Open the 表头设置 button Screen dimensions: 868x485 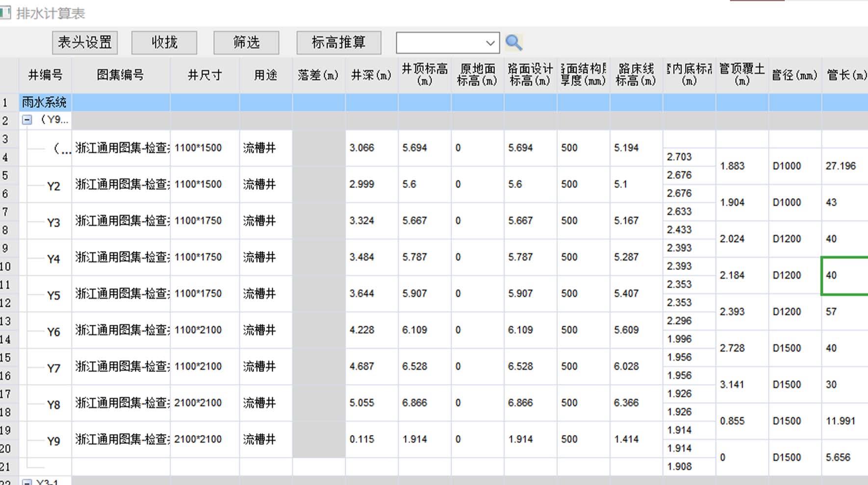(85, 43)
